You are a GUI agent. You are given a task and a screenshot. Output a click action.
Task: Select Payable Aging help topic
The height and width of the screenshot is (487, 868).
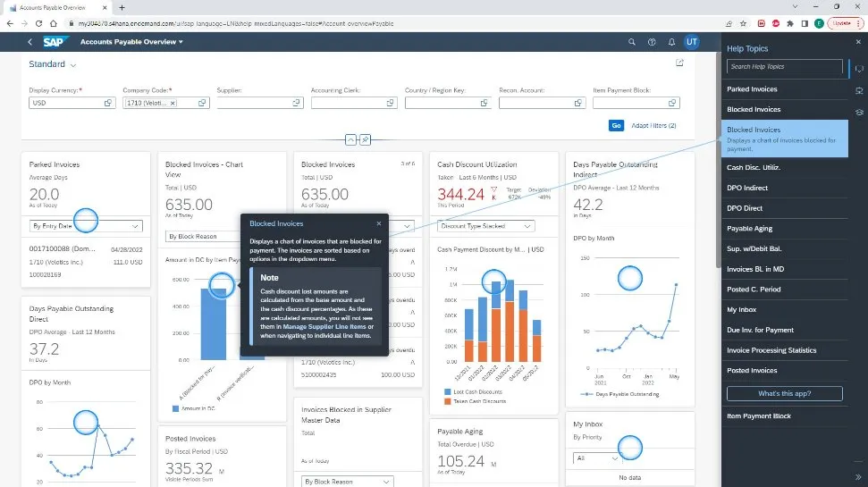coord(749,229)
